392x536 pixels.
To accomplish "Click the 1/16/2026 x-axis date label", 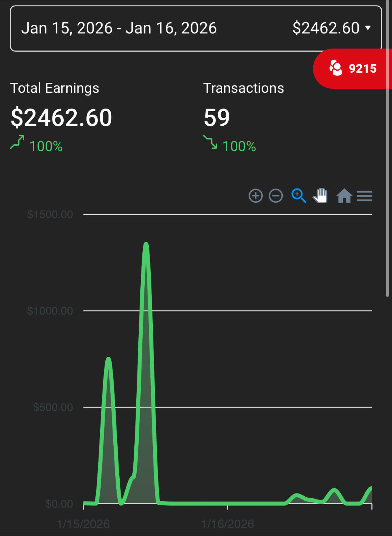I will [x=227, y=524].
